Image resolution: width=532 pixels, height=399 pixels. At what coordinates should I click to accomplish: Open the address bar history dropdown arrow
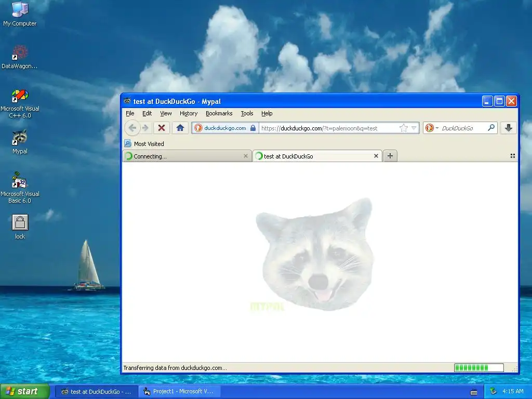coord(414,128)
